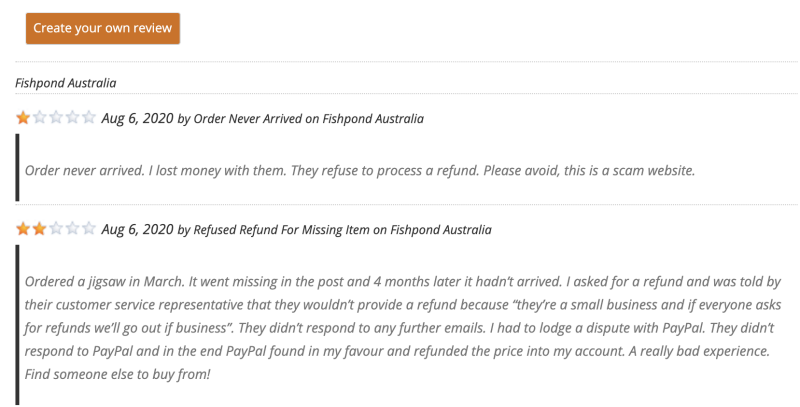Click fourth star in Order Never Arrived review
The height and width of the screenshot is (407, 800).
[x=72, y=118]
